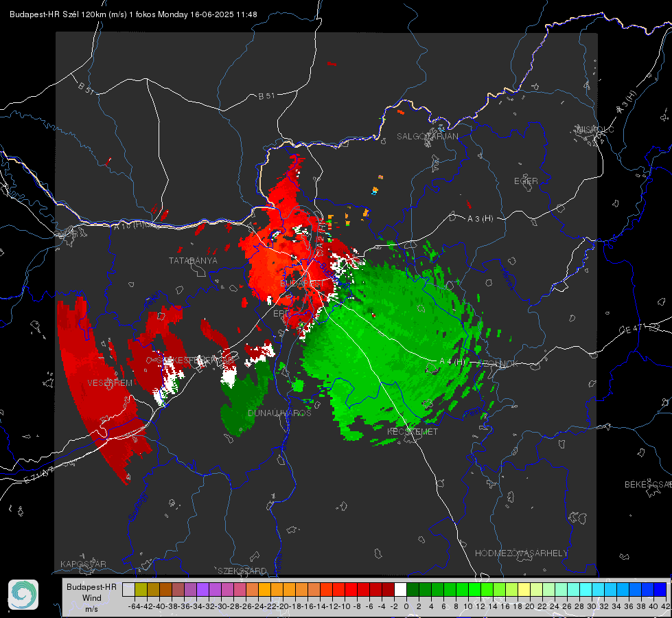Click the MISKOLC city label
Screen dimensions: 672x618
click(595, 129)
